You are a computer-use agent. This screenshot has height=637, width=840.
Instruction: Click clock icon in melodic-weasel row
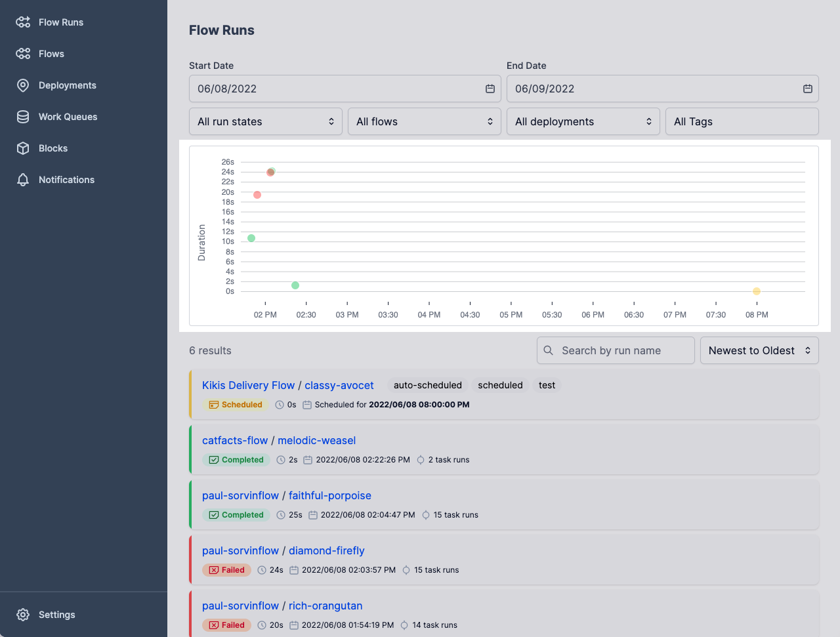tap(281, 460)
